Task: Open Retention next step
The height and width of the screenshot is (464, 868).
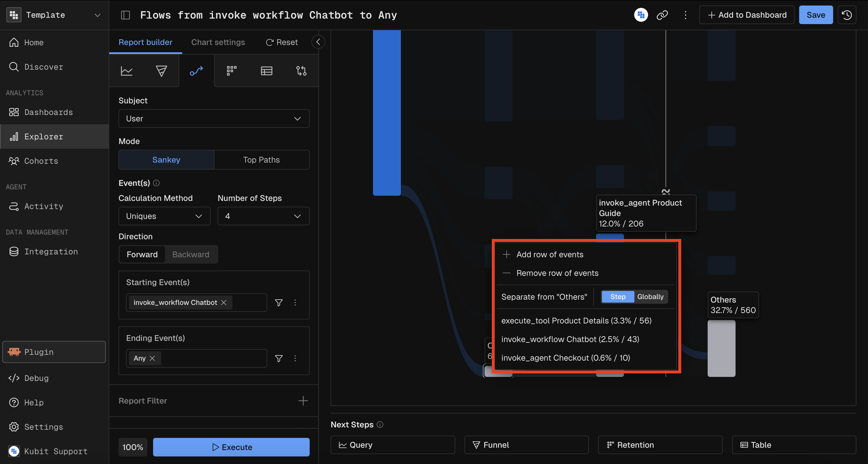Action: pyautogui.click(x=660, y=445)
